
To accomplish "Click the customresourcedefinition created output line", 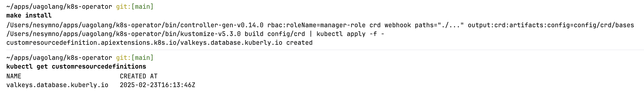I will [x=160, y=43].
